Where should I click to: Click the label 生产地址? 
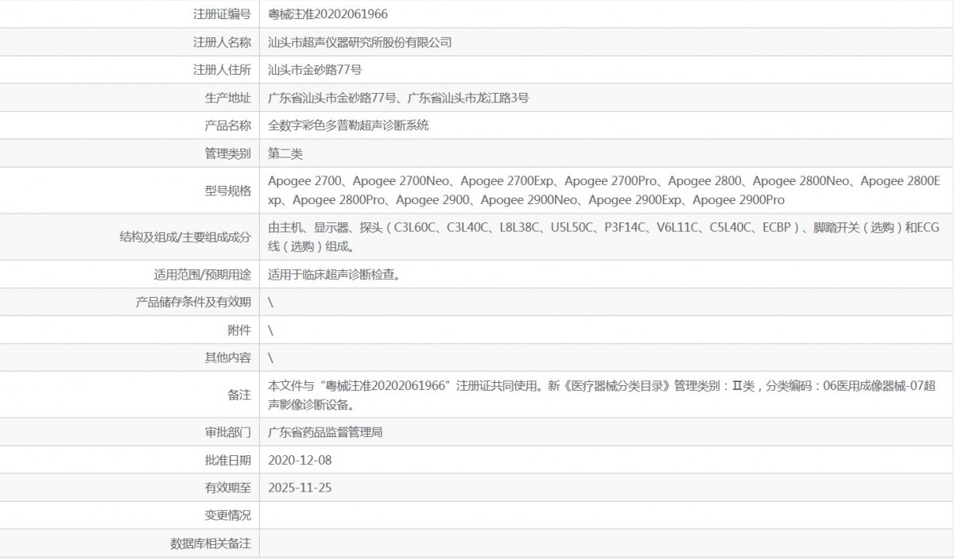point(228,98)
